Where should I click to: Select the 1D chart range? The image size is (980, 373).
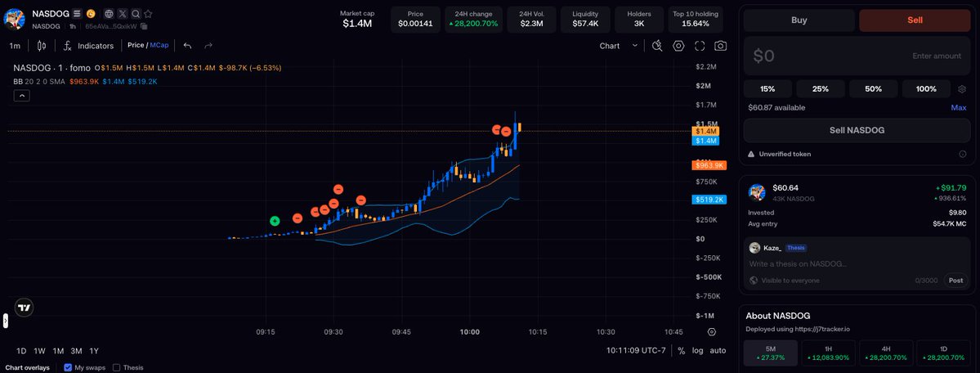[x=21, y=350]
